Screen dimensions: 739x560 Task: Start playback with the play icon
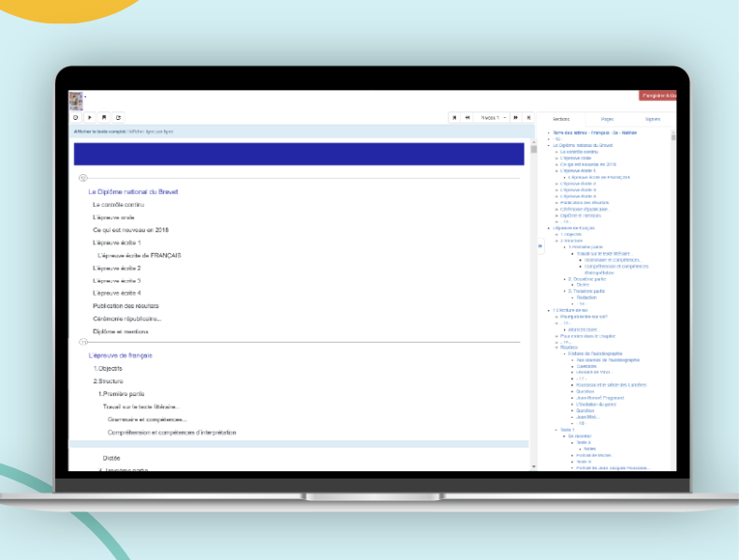pyautogui.click(x=90, y=117)
